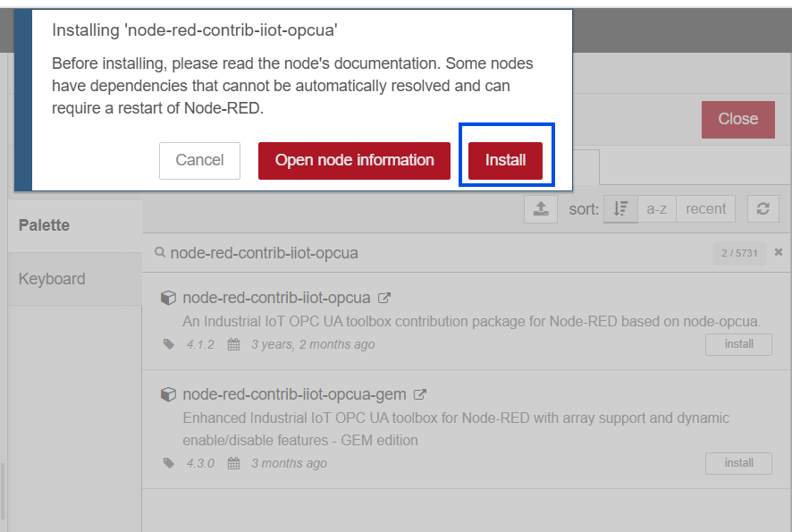Click the node-red-contrib-iiot-opcua package name
The image size is (792, 532).
click(x=276, y=298)
